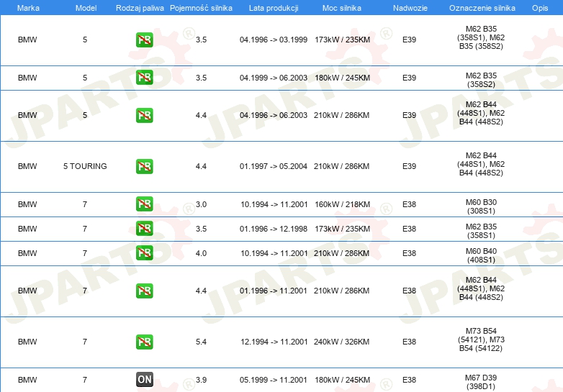Viewport: 563px width, 392px height.
Task: Select the model cell '5 TOURING'
Action: tap(85, 166)
